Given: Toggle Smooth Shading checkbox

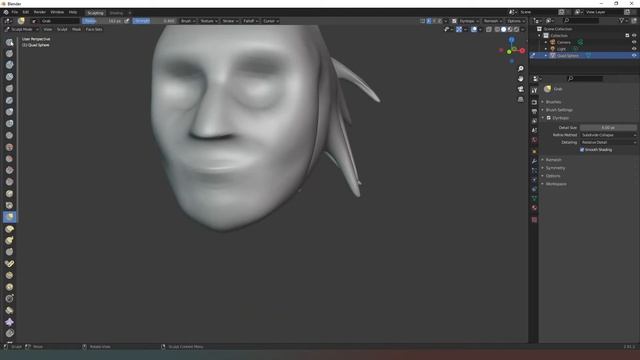Looking at the screenshot, I should click(x=582, y=150).
